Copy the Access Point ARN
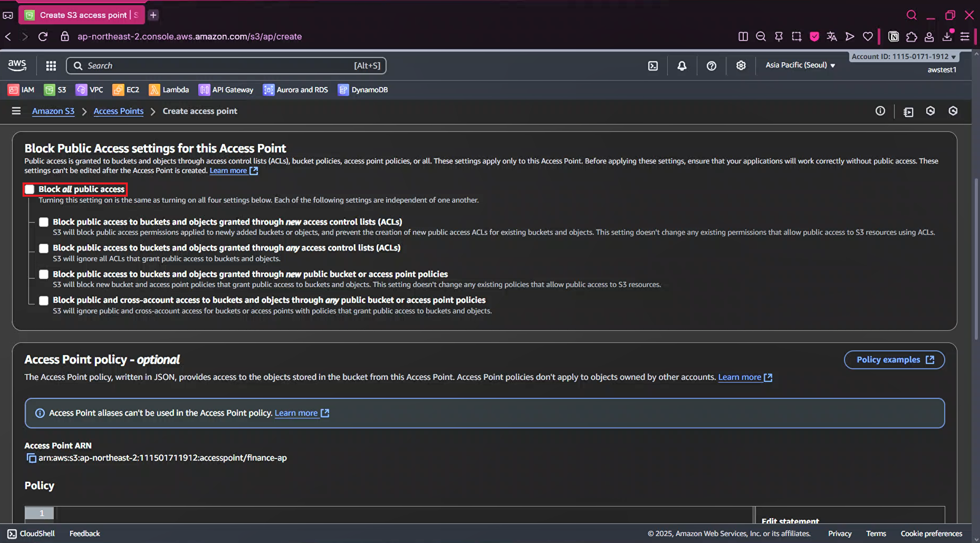The image size is (980, 543). [31, 458]
